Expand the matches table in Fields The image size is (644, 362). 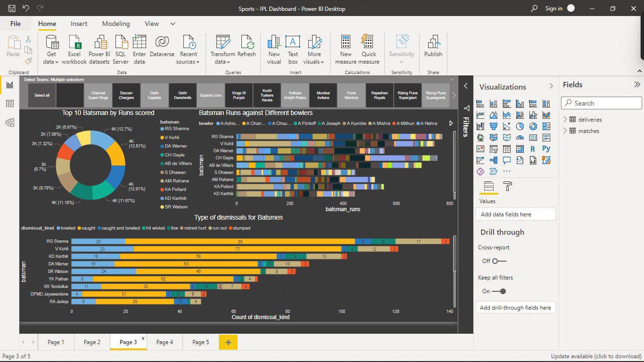[565, 131]
